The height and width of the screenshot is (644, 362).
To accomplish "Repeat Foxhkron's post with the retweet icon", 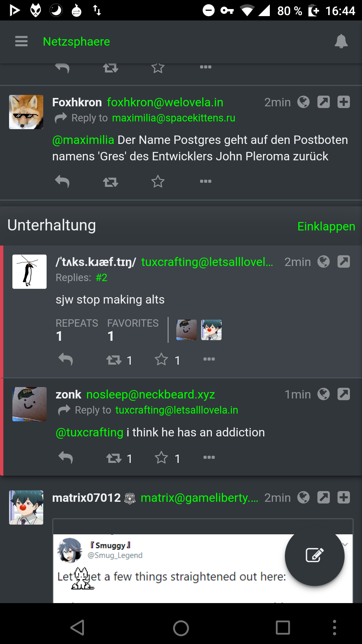I will [111, 182].
